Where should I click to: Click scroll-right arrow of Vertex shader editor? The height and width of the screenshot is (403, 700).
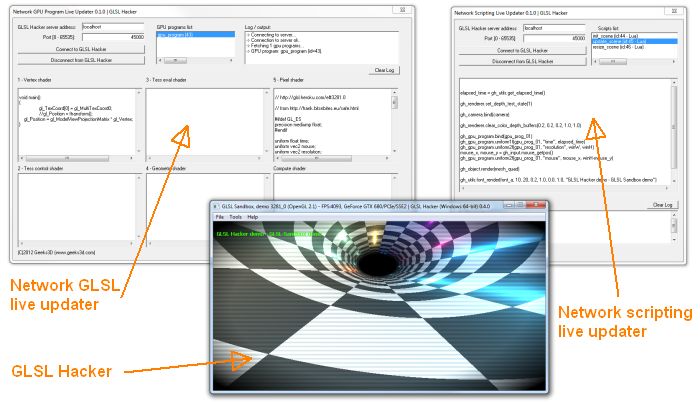point(132,158)
